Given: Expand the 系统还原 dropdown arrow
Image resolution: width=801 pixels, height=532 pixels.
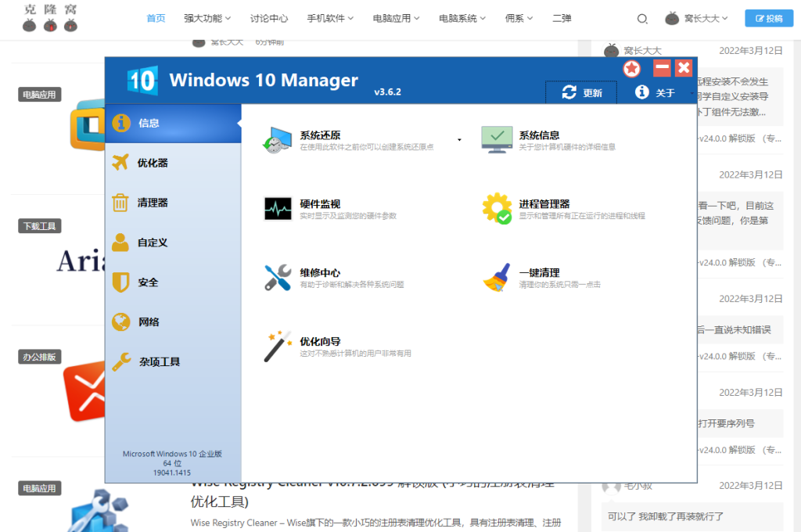Looking at the screenshot, I should click(459, 139).
